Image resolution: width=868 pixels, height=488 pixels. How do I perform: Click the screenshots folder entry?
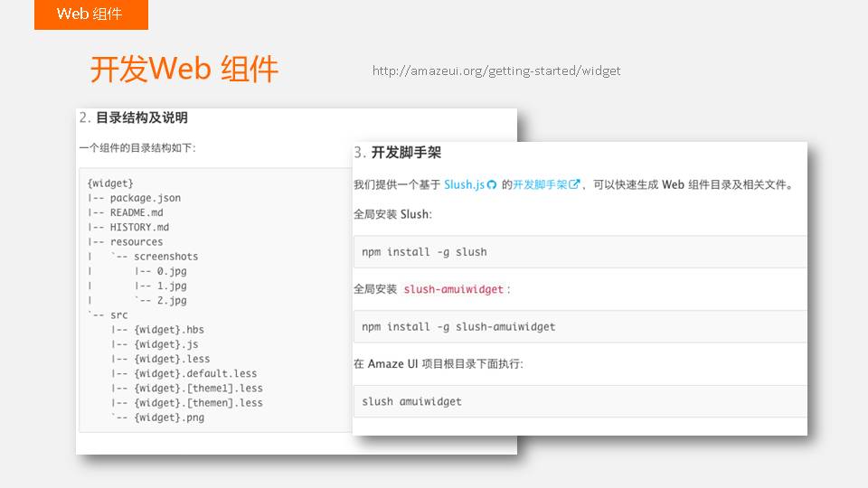165,257
